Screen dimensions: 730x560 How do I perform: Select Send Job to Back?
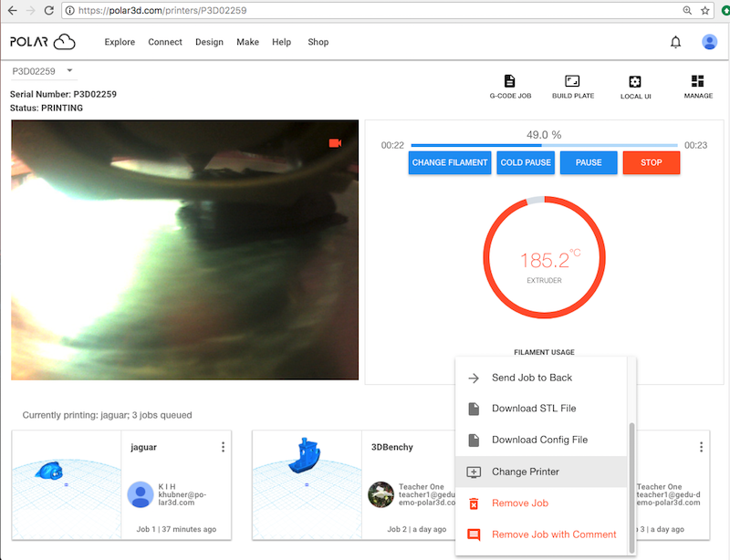541,378
